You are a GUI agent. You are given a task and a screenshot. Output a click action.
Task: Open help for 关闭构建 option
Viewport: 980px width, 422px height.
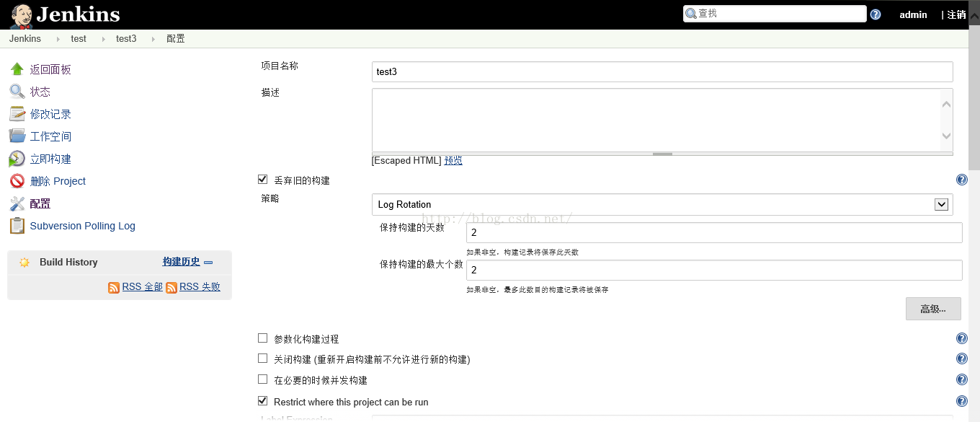pos(962,359)
